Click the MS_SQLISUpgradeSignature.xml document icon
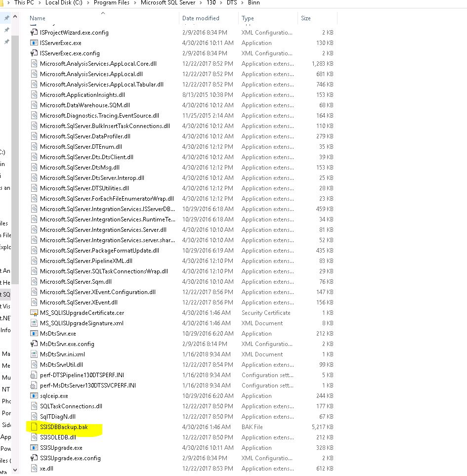 (34, 323)
